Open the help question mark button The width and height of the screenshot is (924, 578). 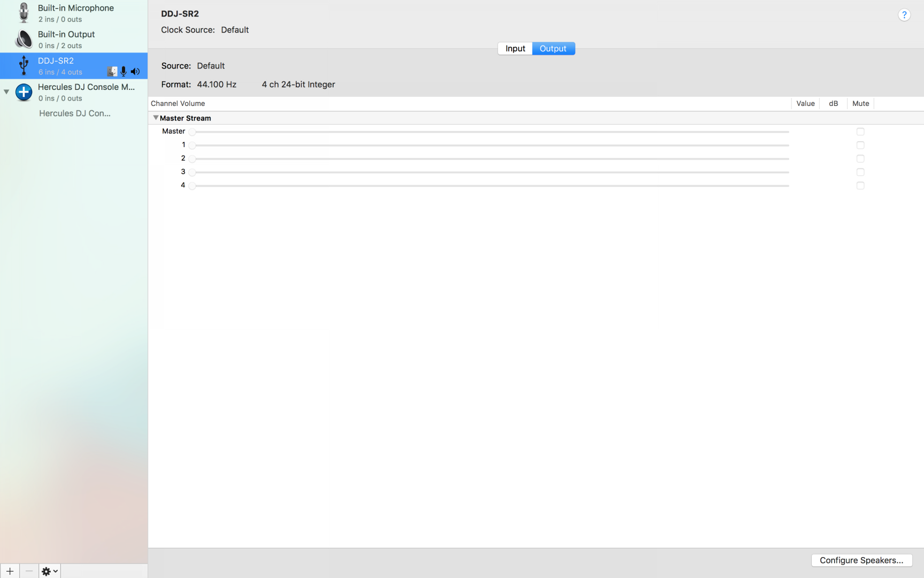pyautogui.click(x=904, y=15)
